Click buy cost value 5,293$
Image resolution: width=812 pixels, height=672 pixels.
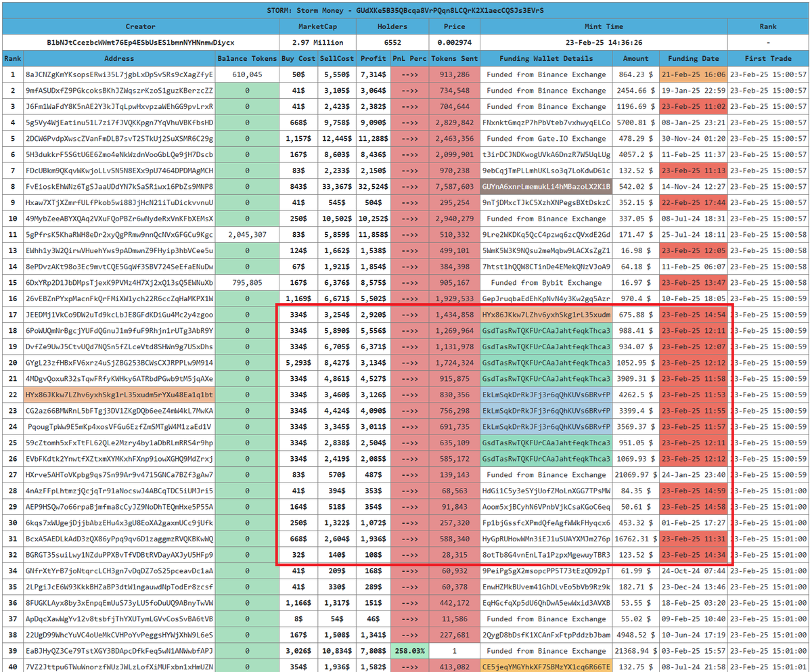[x=298, y=363]
